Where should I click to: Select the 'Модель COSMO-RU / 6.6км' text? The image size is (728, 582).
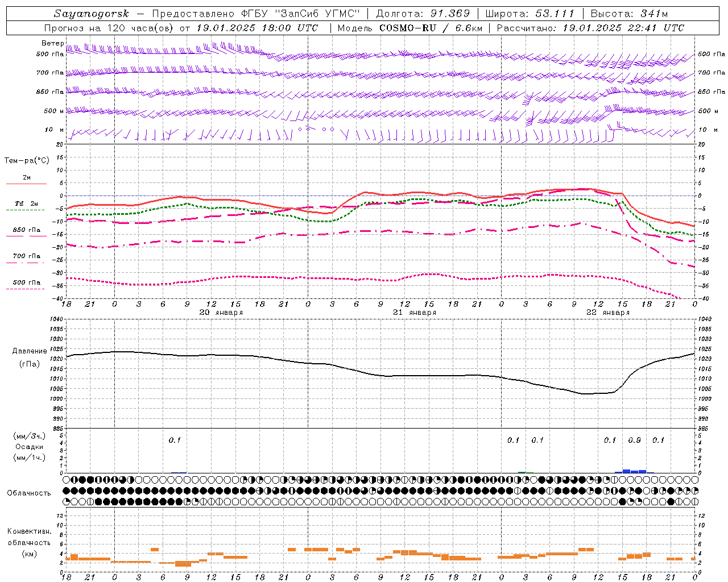pyautogui.click(x=409, y=28)
